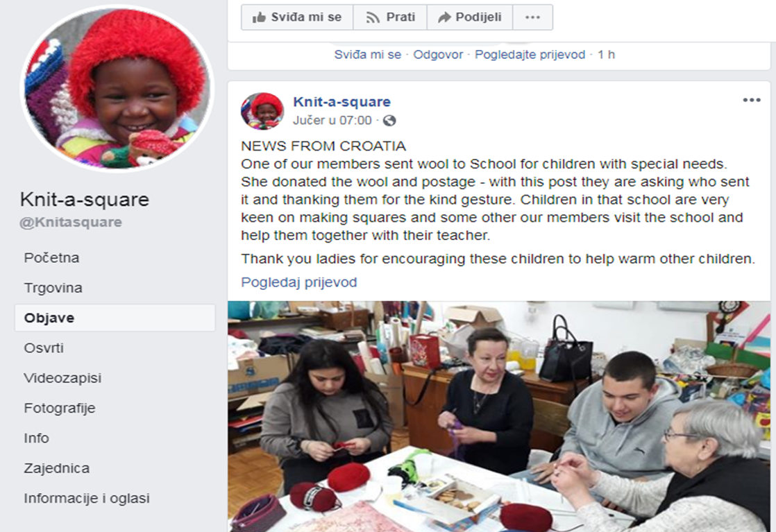Open the post's three-dot options menu
This screenshot has width=776, height=532.
751,101
